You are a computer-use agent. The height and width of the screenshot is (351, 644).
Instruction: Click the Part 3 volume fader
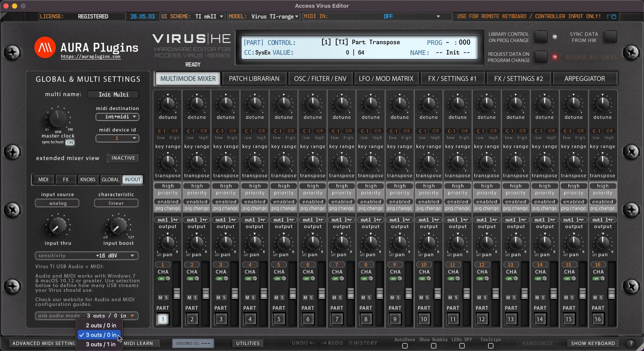234,294
